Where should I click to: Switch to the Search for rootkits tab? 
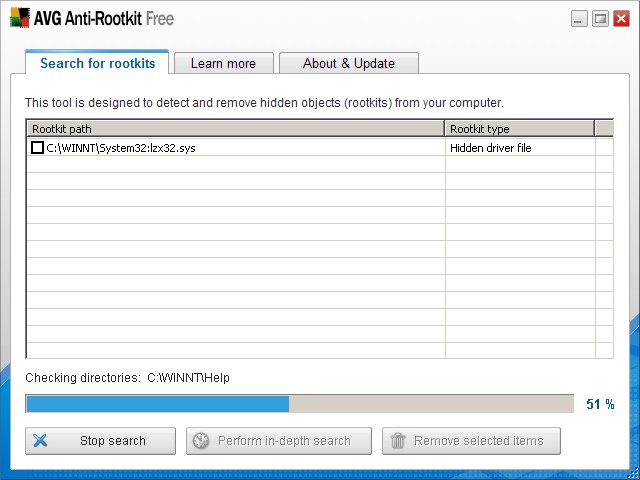coord(97,63)
